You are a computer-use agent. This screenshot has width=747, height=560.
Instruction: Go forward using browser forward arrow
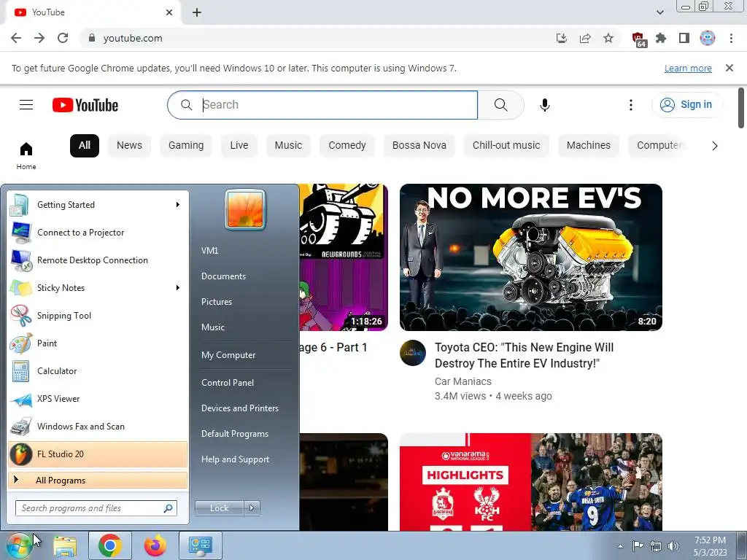[39, 38]
